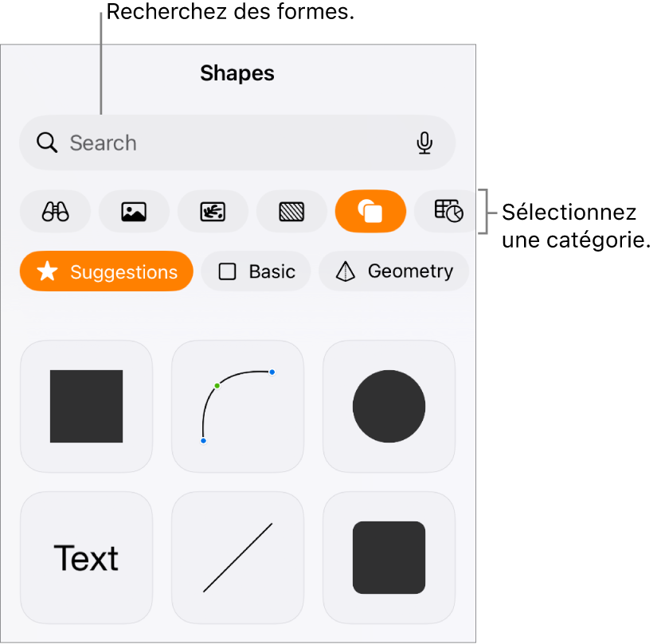Open the photo image category
The image size is (661, 644).
134,211
